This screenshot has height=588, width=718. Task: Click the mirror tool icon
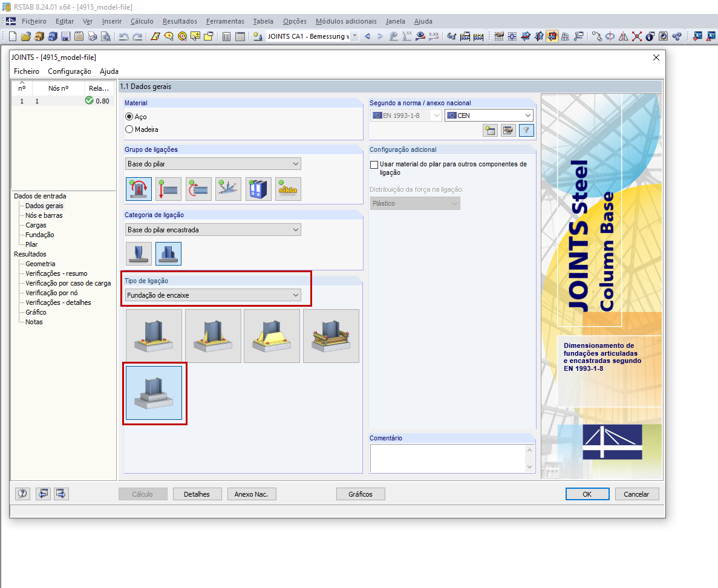click(x=623, y=36)
